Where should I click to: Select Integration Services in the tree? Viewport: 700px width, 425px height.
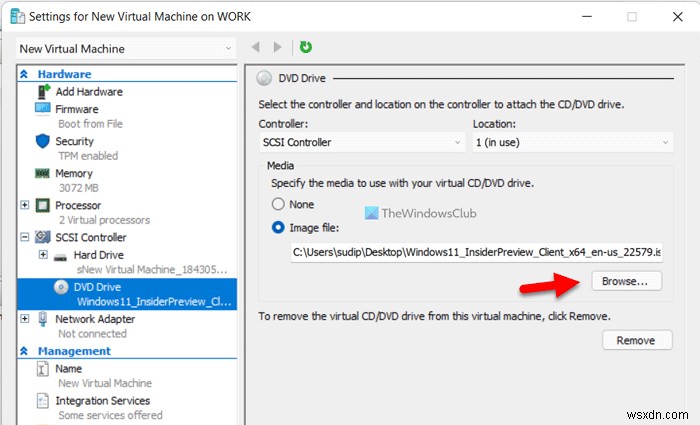[103, 401]
